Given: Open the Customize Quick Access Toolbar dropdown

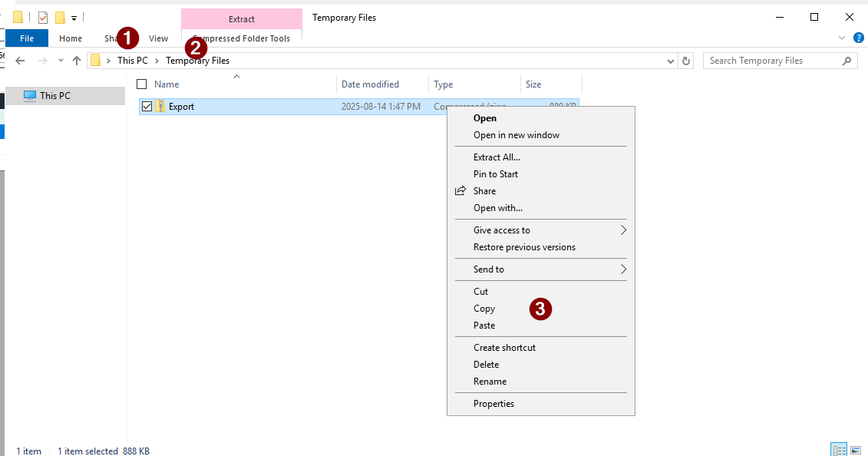Looking at the screenshot, I should [74, 18].
